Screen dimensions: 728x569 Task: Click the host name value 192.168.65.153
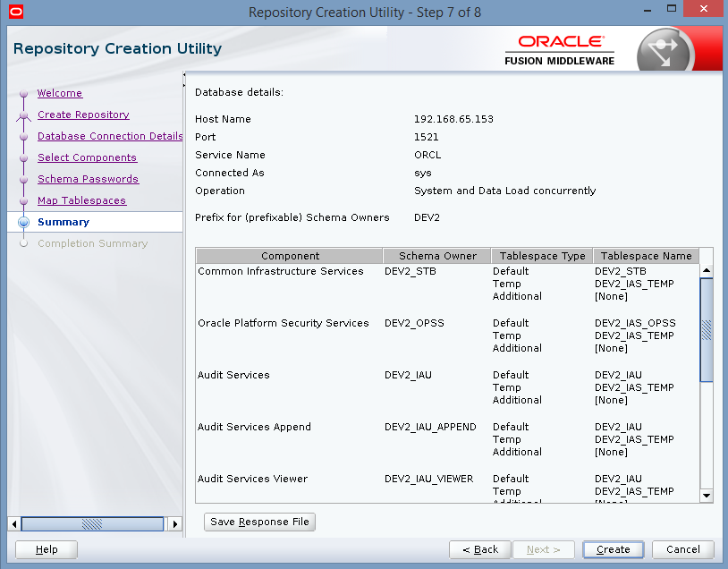click(453, 119)
